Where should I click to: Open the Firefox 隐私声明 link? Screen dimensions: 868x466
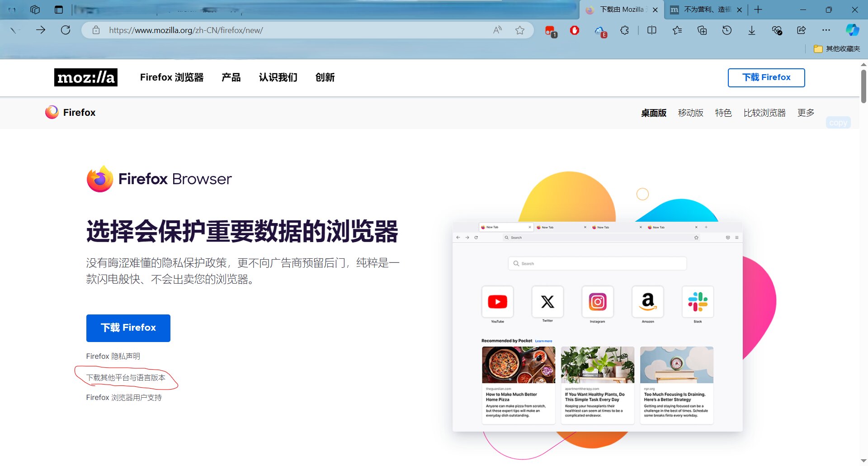click(113, 357)
